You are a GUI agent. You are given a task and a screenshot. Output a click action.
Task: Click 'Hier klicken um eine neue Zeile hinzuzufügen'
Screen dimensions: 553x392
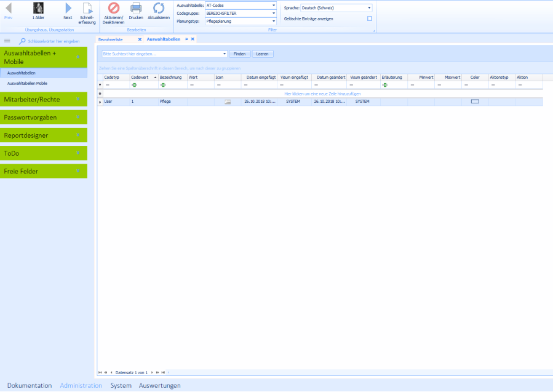[x=322, y=94]
